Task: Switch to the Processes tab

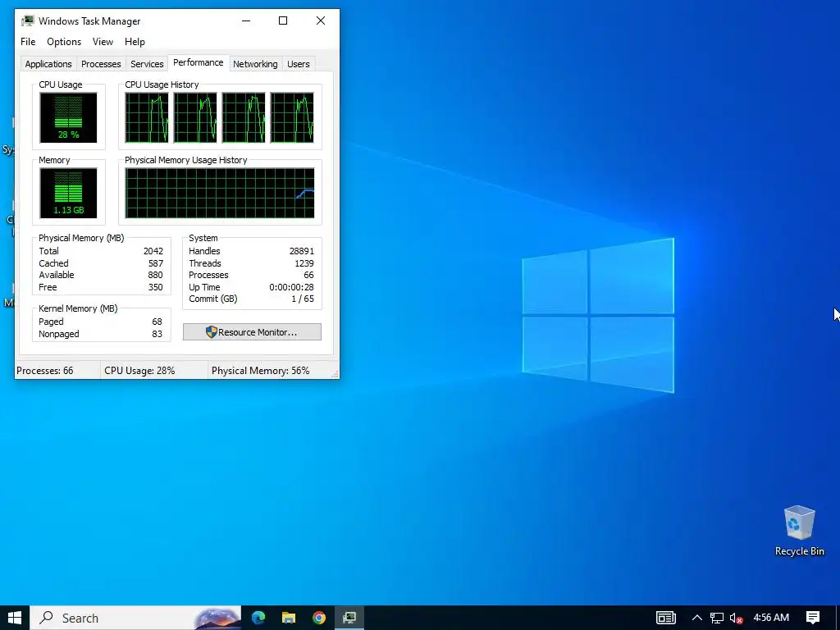Action: tap(101, 64)
